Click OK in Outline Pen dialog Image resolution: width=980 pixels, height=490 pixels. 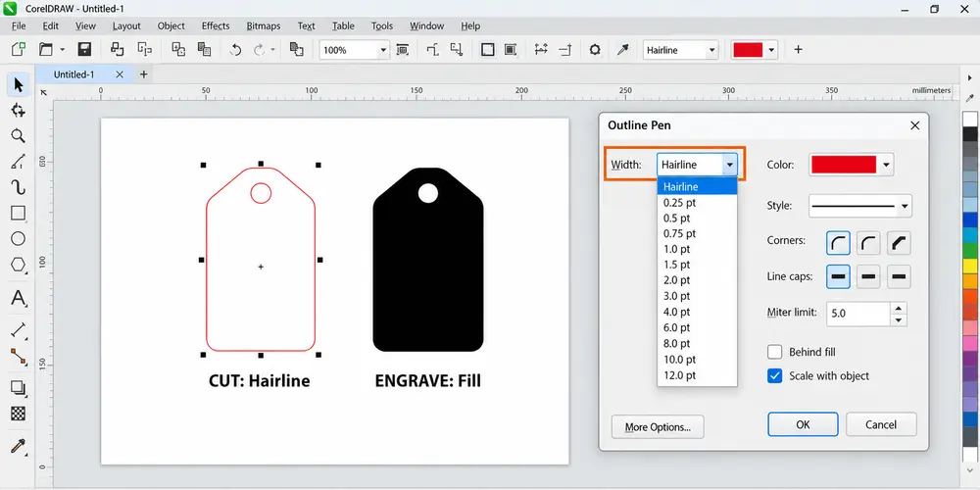pyautogui.click(x=803, y=424)
